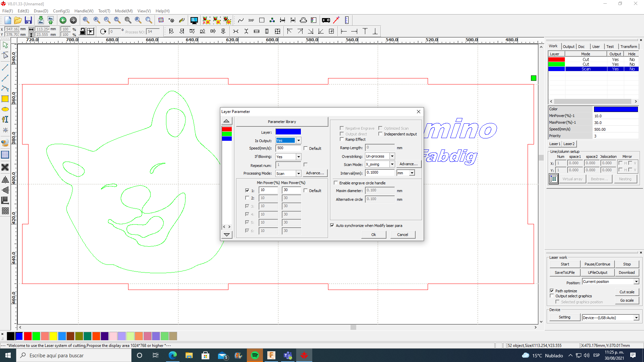Click the Speed(mm/s) input field

(x=288, y=148)
